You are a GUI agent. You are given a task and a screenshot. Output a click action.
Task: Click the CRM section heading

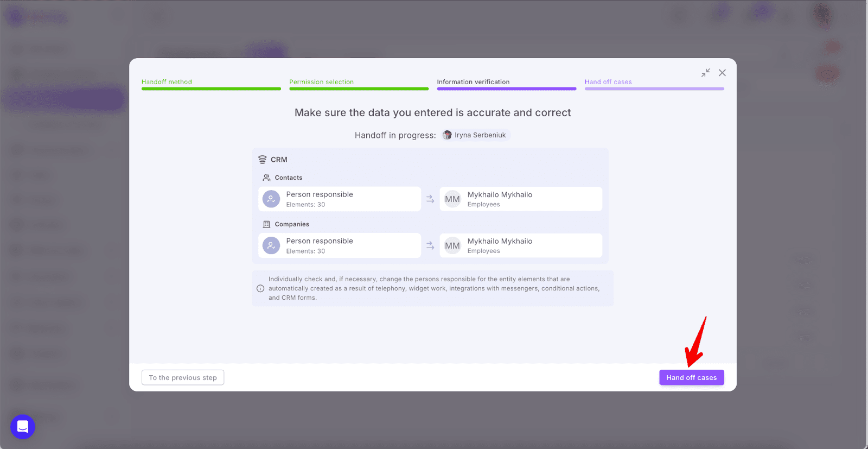(279, 160)
